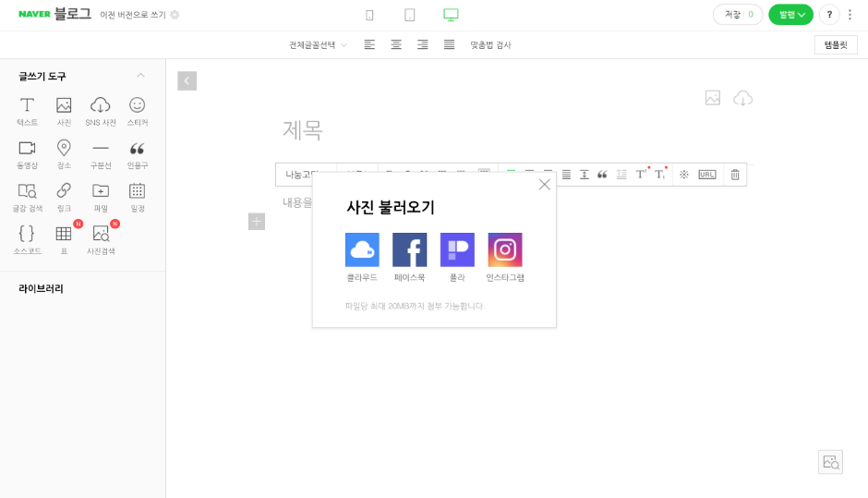Open the SNS 사진 tool
868x498 pixels.
(x=101, y=112)
